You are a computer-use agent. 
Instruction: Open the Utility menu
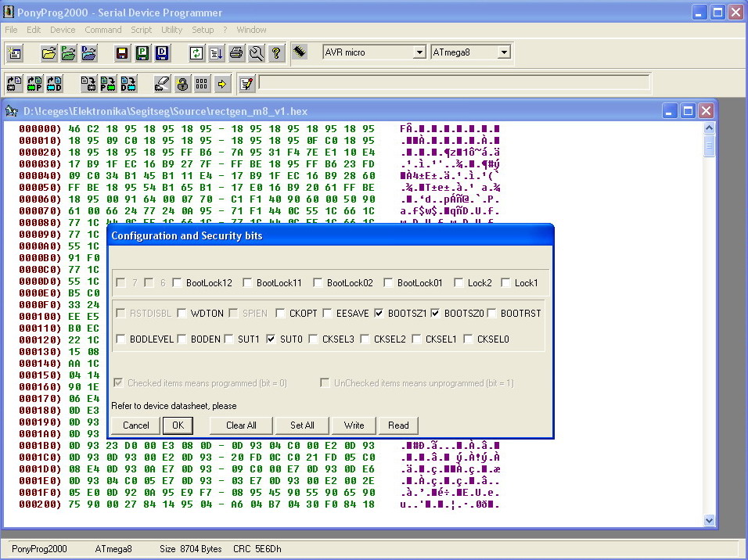pos(171,30)
